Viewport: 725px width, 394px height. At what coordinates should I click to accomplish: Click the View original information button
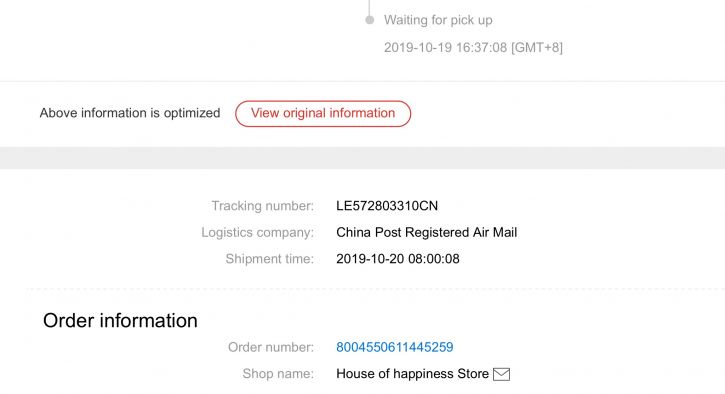click(x=323, y=114)
